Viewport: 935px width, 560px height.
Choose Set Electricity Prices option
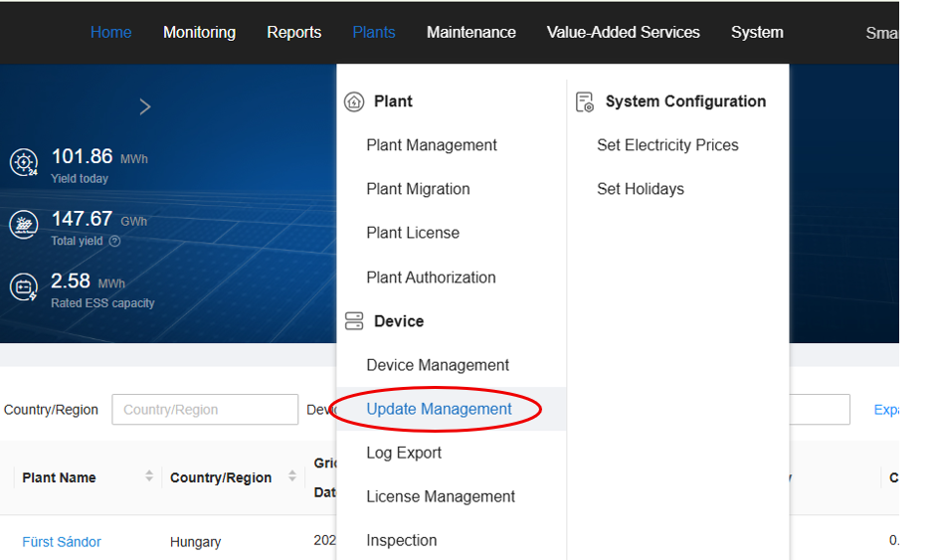pyautogui.click(x=667, y=145)
